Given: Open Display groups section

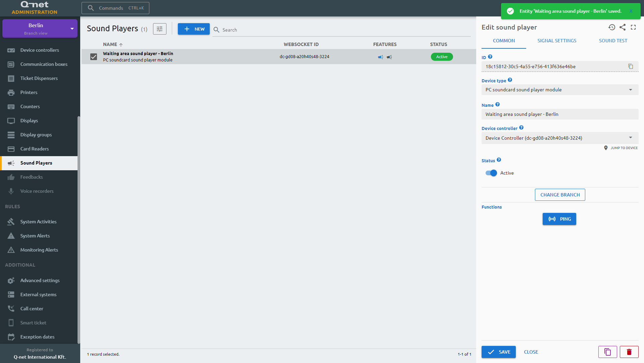Looking at the screenshot, I should [x=39, y=135].
